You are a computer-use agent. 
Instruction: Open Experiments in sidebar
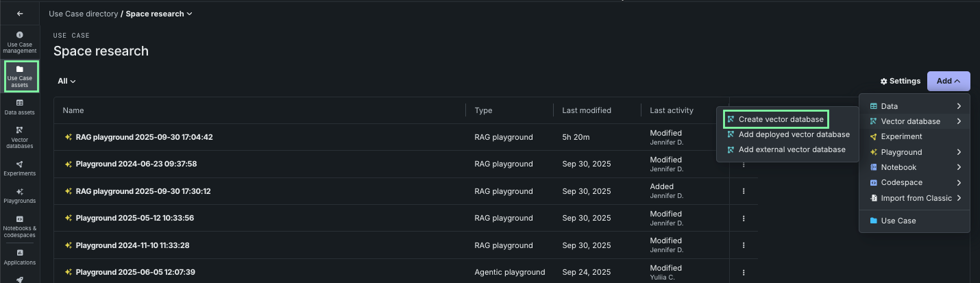(20, 168)
